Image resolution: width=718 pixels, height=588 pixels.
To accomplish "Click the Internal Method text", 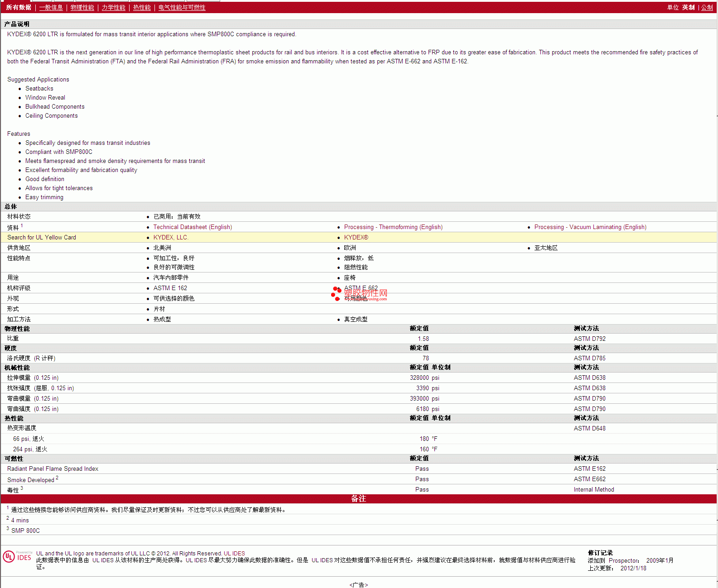I will 594,490.
